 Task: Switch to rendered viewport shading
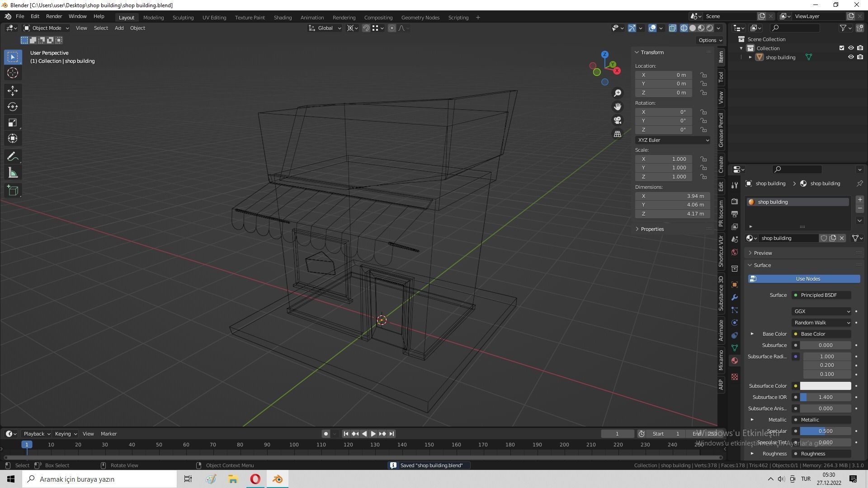tap(710, 28)
